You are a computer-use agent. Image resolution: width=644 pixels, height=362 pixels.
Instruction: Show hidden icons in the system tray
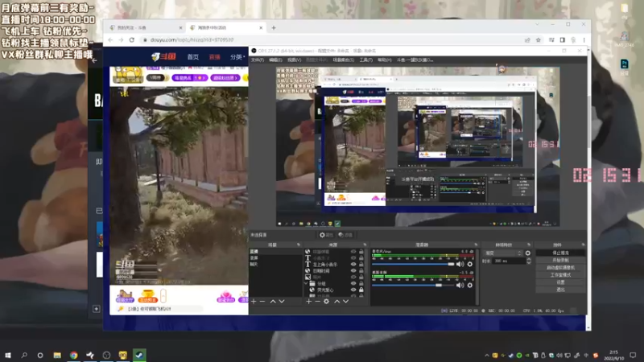[x=487, y=356]
